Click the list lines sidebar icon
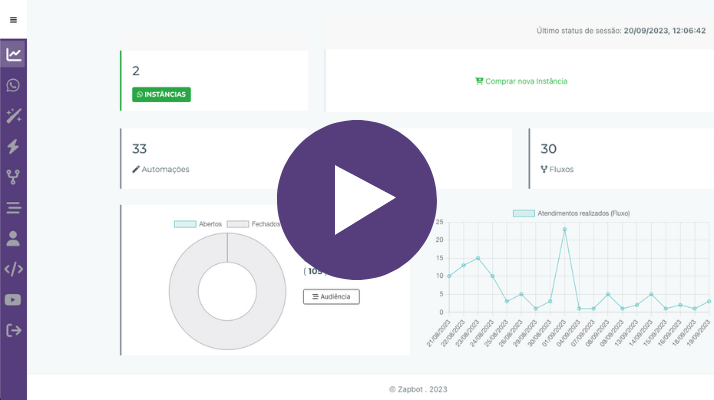Screen dimensions: 714x400 coord(13,208)
